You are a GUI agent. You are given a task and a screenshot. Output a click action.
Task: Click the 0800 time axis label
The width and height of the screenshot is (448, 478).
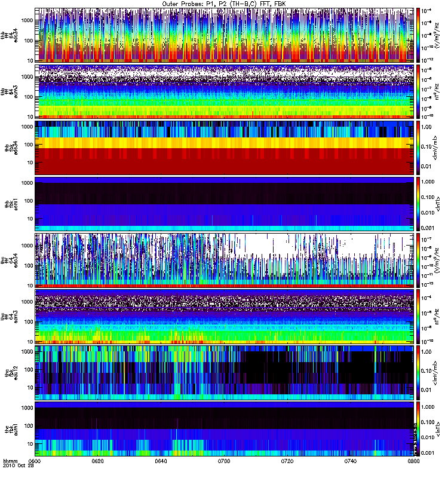click(x=413, y=461)
